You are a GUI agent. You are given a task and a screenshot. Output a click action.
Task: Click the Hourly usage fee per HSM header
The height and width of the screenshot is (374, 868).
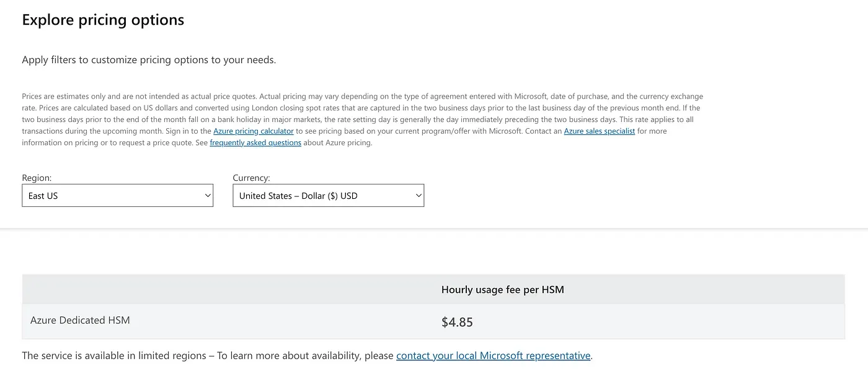click(502, 289)
